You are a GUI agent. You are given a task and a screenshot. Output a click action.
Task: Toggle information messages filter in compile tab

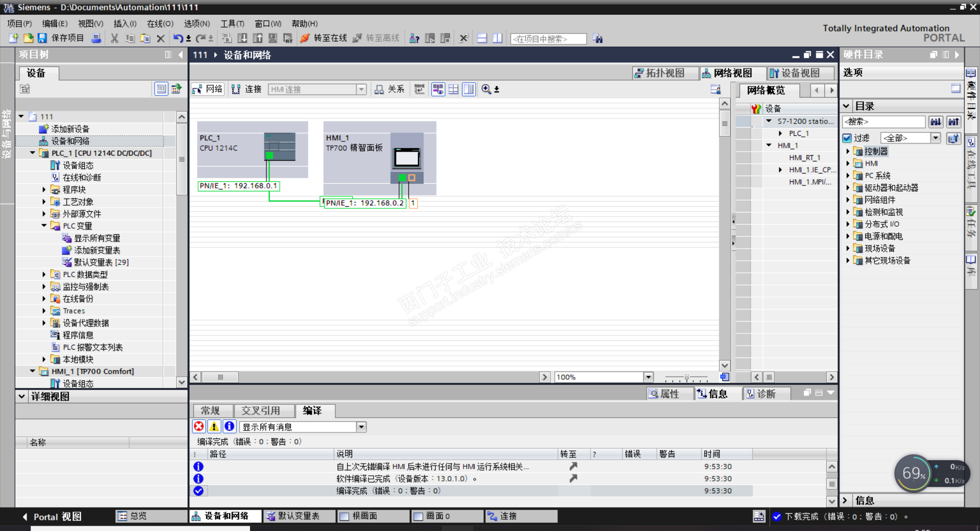(230, 427)
